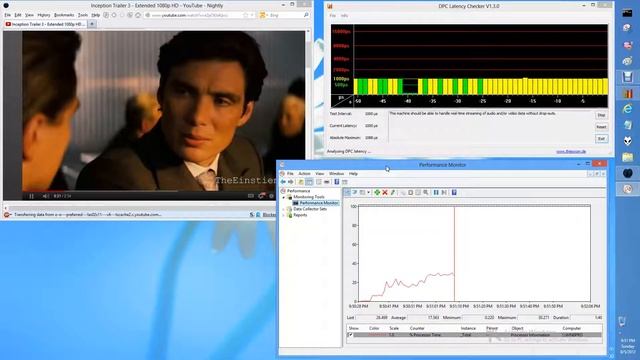Click Back arrow in Performance Monitor toolbar

(283, 182)
